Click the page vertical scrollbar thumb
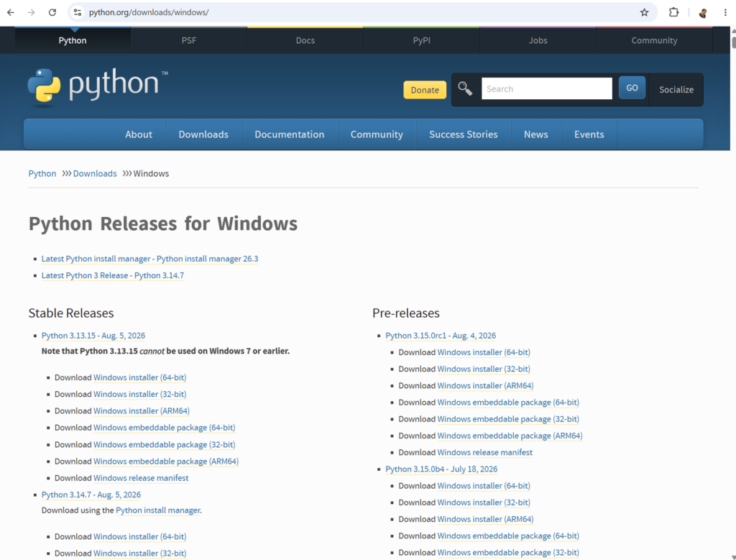Viewport: 736px width, 560px height. [733, 41]
